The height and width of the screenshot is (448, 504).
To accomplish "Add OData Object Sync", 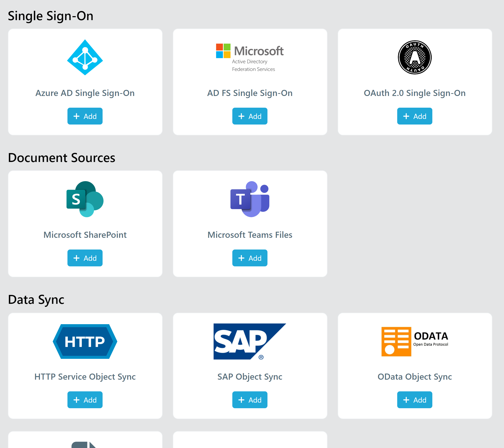I will [x=415, y=400].
